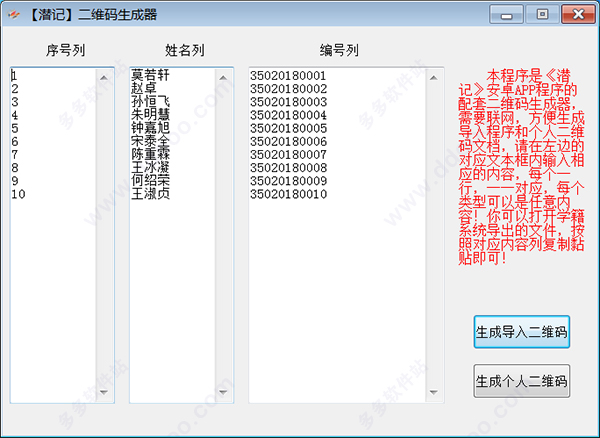
Task: Click serial number 3 in 序号列
Action: (x=15, y=102)
